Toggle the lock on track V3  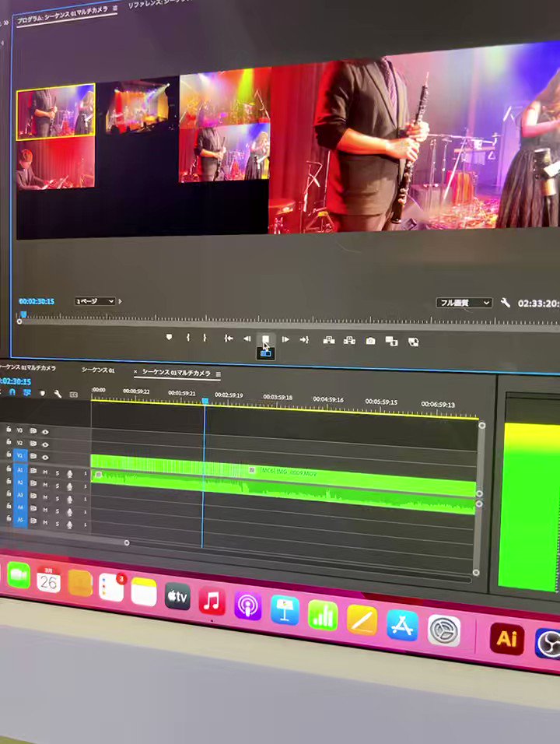click(9, 430)
